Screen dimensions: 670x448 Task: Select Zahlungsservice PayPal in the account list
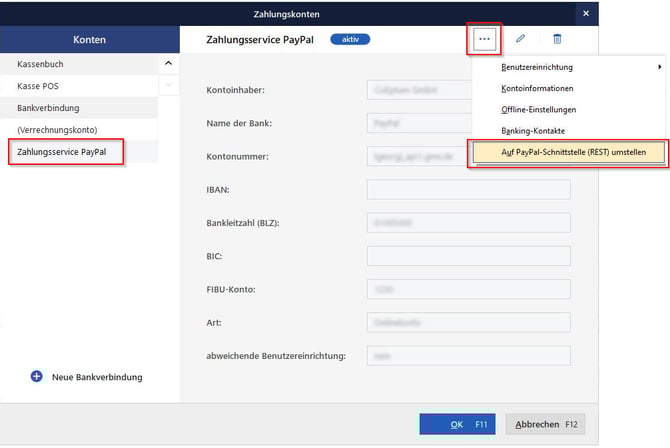79,152
